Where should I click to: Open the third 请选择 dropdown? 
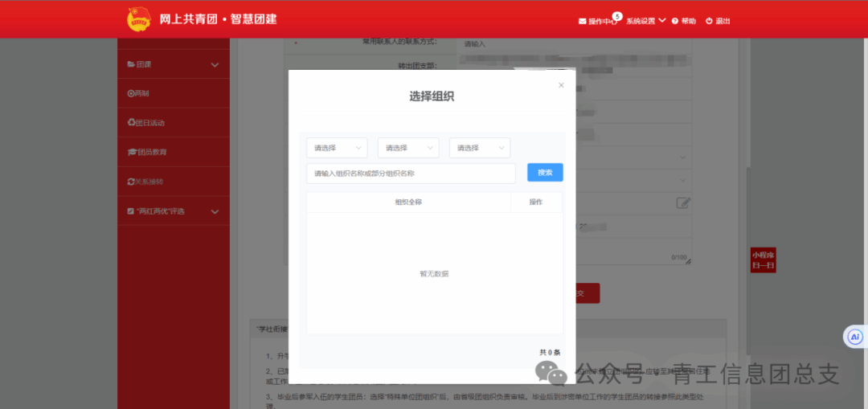click(x=480, y=148)
